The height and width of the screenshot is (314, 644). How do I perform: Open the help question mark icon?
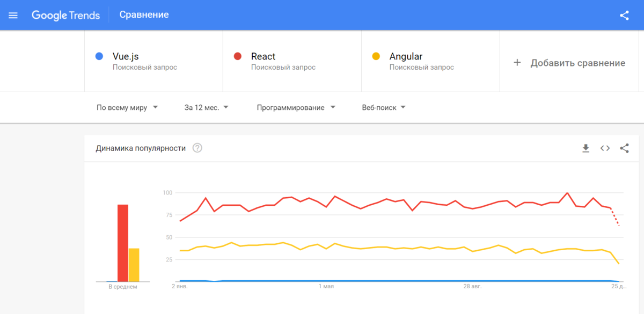[197, 148]
